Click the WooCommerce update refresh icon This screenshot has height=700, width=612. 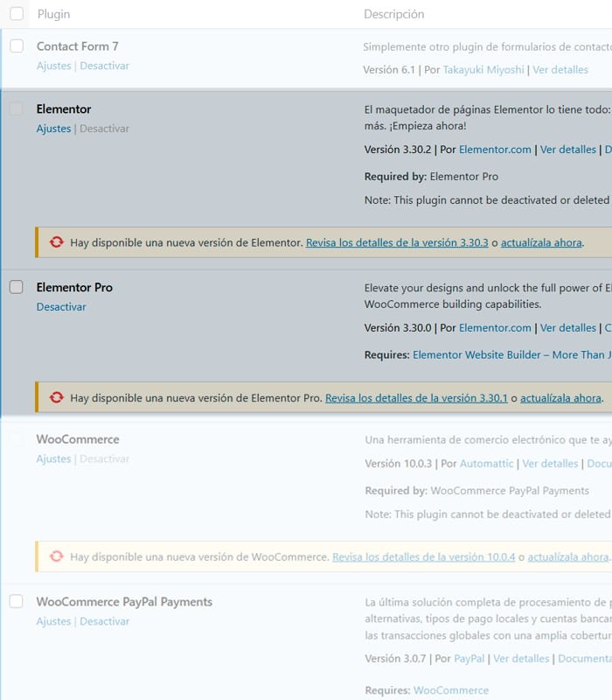click(57, 556)
